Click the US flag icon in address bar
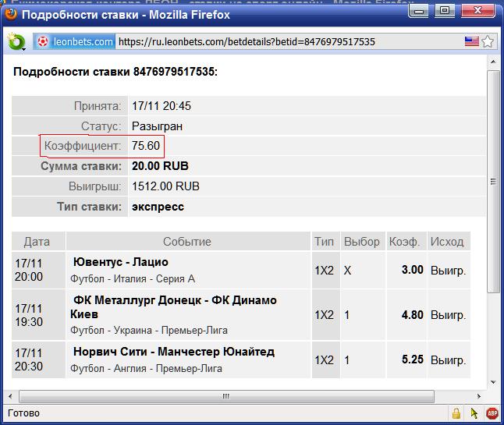 point(471,41)
